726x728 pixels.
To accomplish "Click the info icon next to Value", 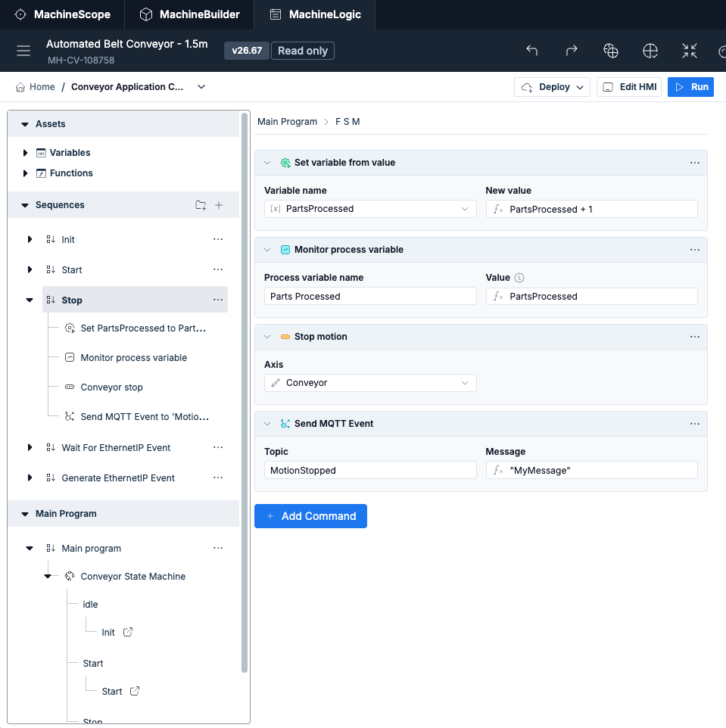I will (x=519, y=278).
